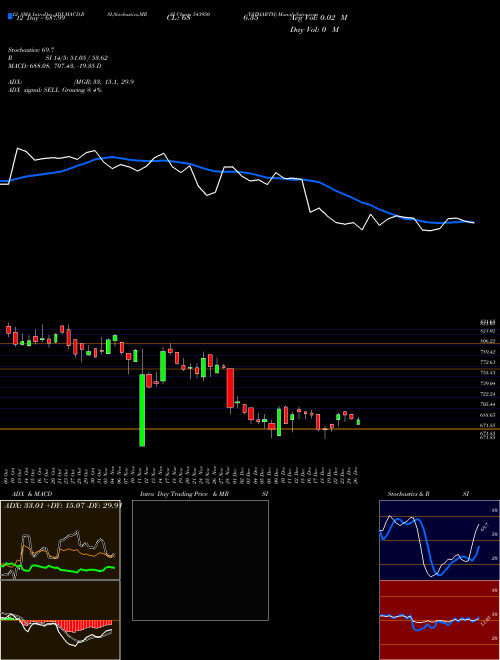
Task: Click the "688.65" price axis label
Action: click(487, 415)
